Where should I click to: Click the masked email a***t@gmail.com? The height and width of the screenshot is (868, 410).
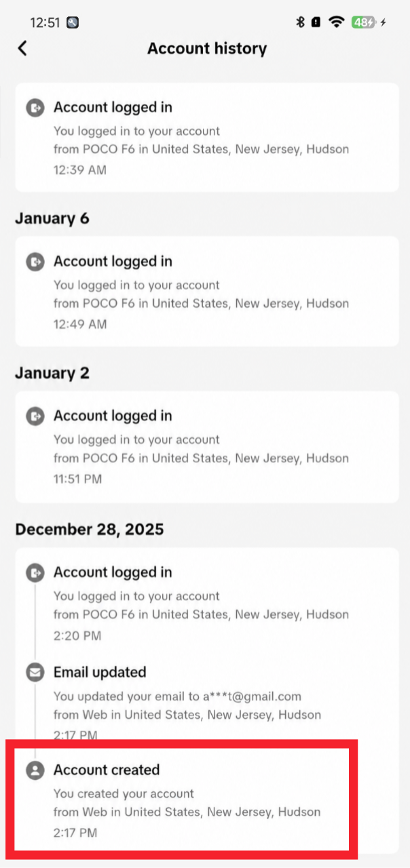click(251, 696)
